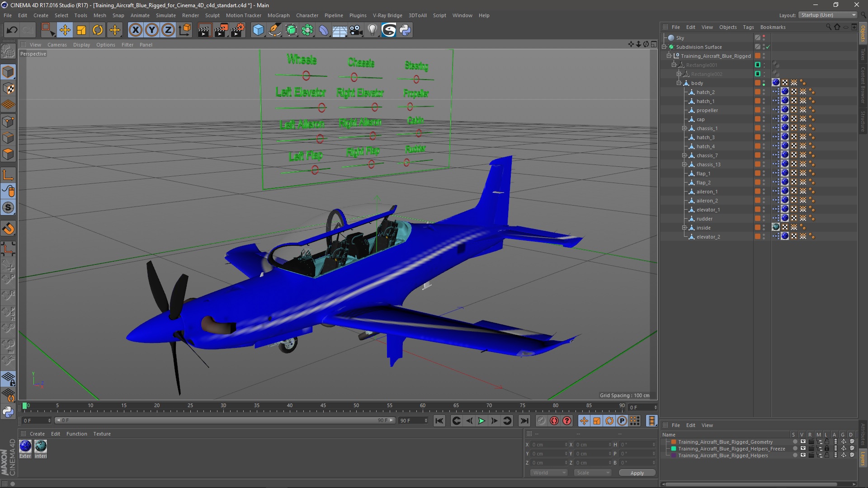Enable Texture mode checkered cube icon
Viewport: 868px width, 488px height.
click(8, 89)
